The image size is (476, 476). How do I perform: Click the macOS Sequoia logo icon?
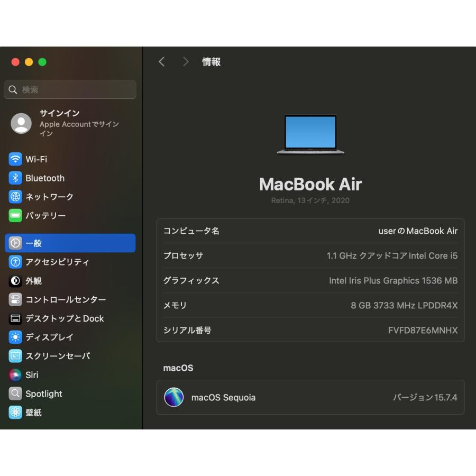173,397
